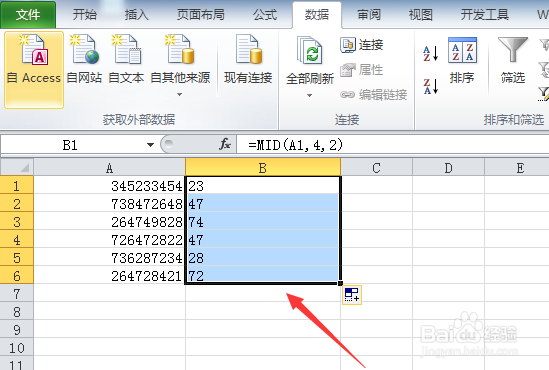
Task: Open 编辑链接 edit links
Action: [374, 95]
